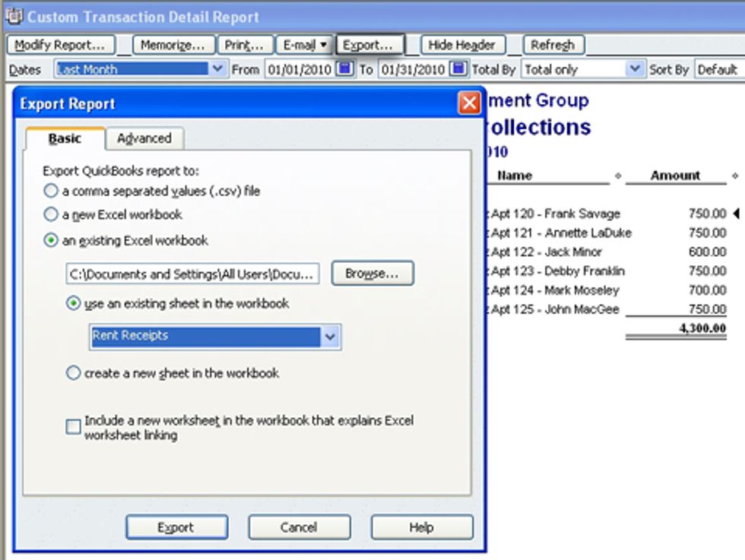Click the Export button in the dialog
745x560 pixels.
point(176,527)
